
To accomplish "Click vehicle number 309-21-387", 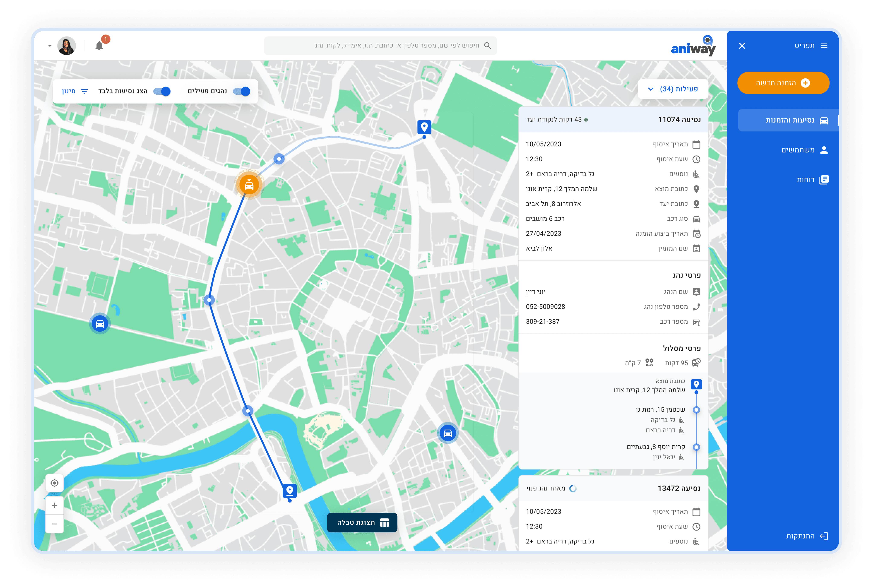I will [542, 321].
